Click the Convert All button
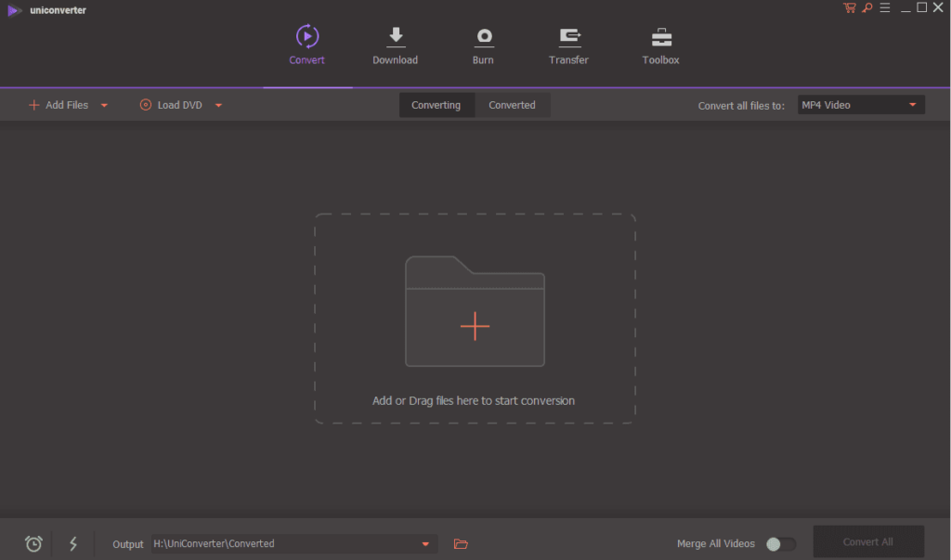The image size is (951, 560). [868, 541]
